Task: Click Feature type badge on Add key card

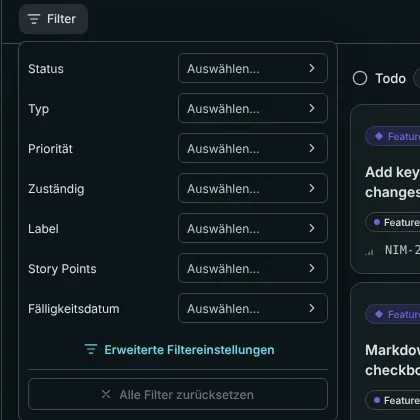Action: [x=393, y=136]
